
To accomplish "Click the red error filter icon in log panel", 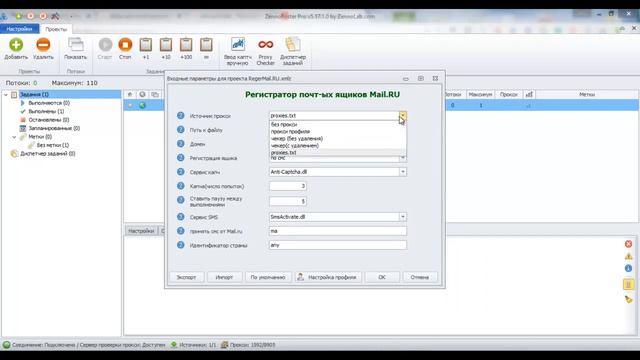I will (x=629, y=244).
